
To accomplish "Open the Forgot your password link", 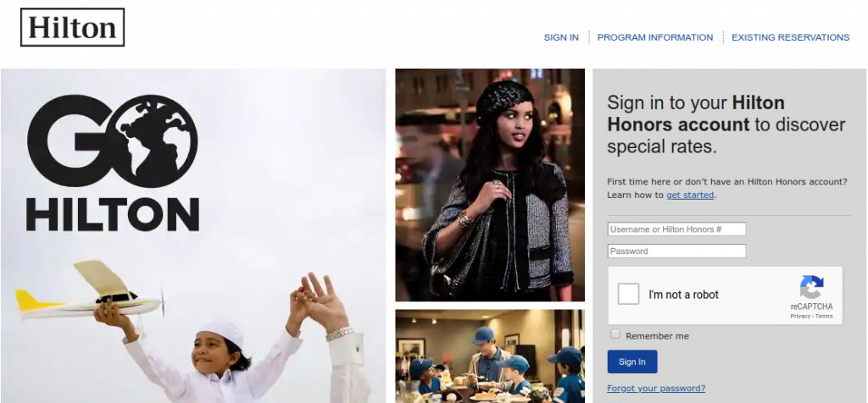I will click(656, 389).
